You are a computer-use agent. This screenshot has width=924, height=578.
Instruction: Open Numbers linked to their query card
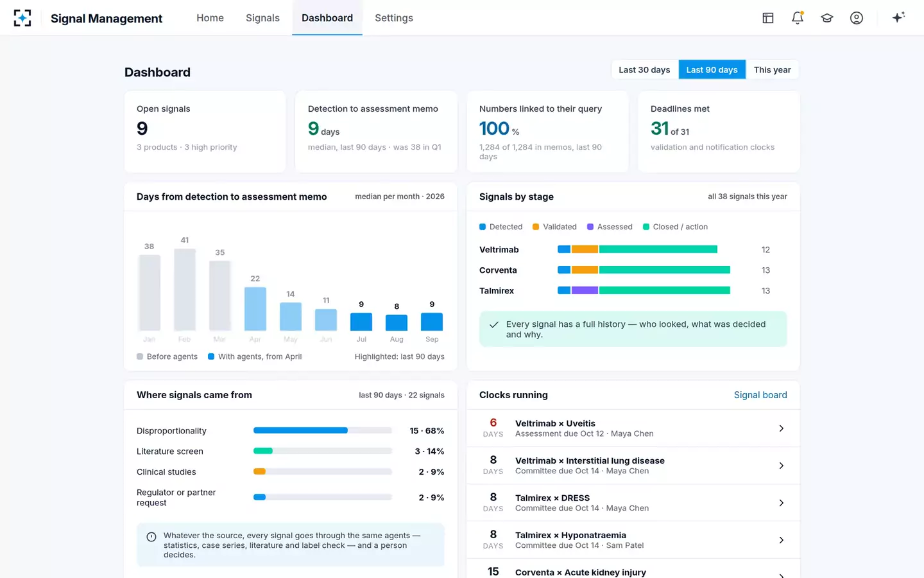pos(547,132)
